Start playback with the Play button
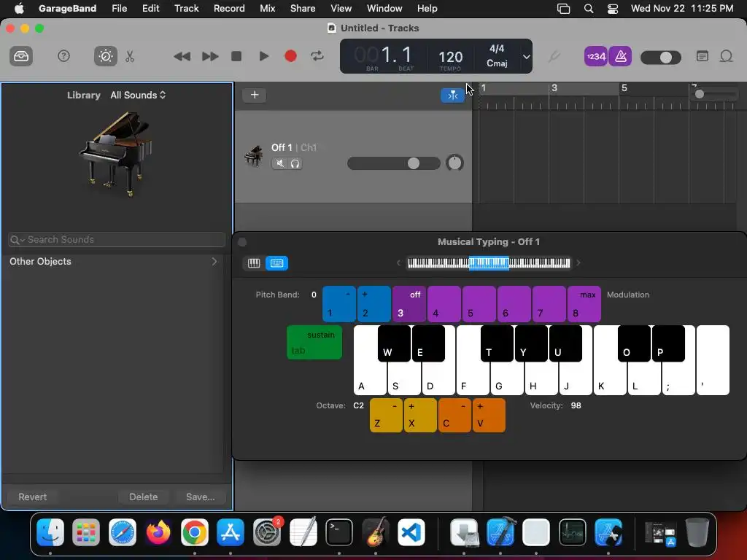Viewport: 747px width, 560px height. [263, 56]
